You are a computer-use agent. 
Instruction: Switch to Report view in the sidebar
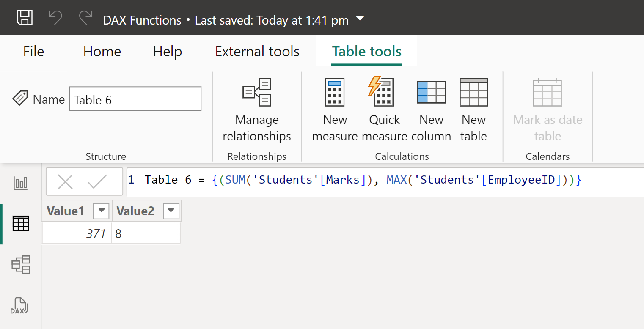tap(20, 183)
